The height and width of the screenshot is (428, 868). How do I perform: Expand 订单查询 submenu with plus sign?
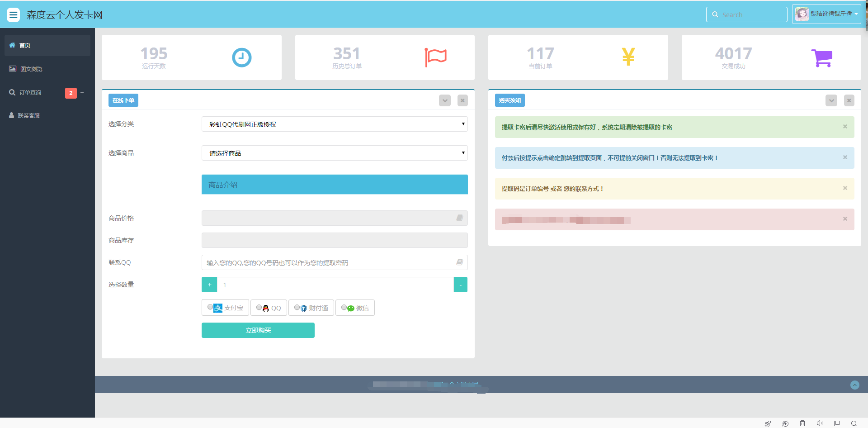pos(82,92)
